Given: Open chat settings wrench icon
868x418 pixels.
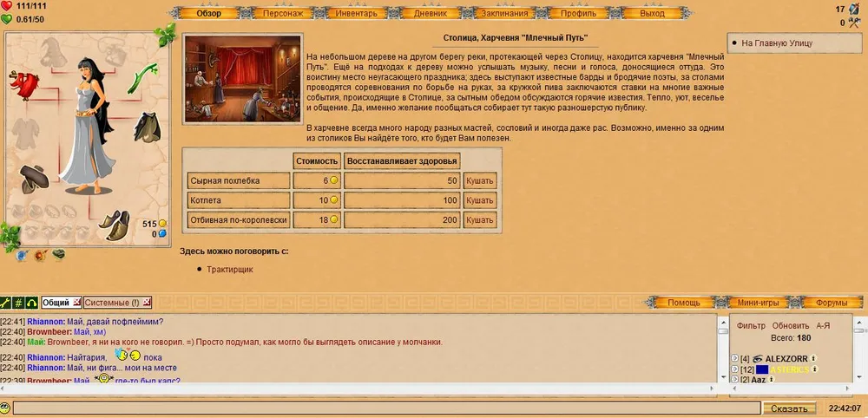Looking at the screenshot, I should (5, 303).
